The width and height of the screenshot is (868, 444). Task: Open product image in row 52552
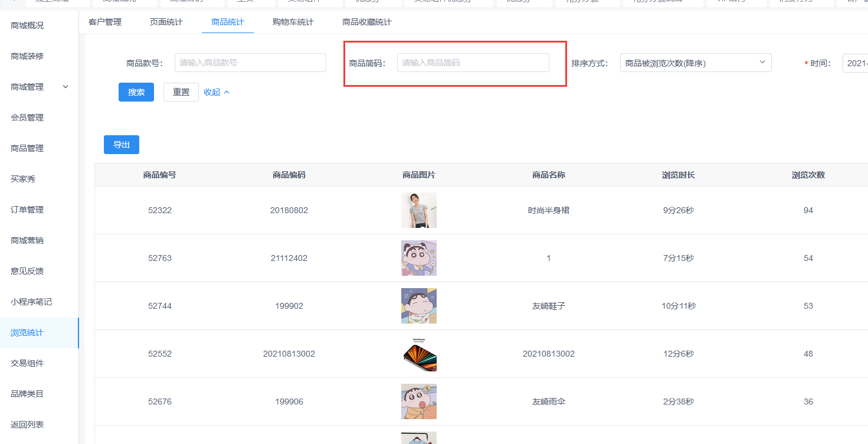[419, 354]
